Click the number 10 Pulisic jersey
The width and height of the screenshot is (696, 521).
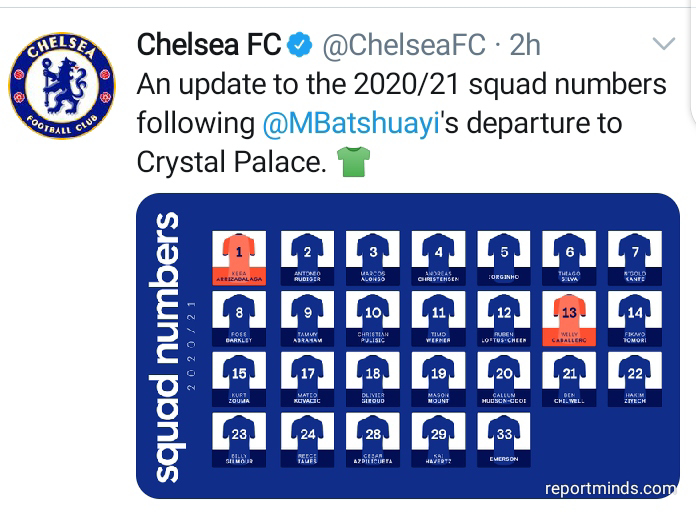coord(372,316)
